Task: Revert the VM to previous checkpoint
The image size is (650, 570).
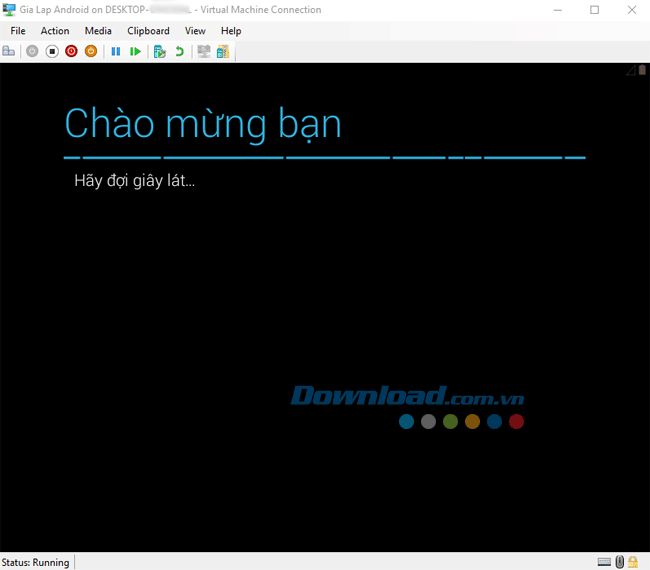Action: (179, 51)
